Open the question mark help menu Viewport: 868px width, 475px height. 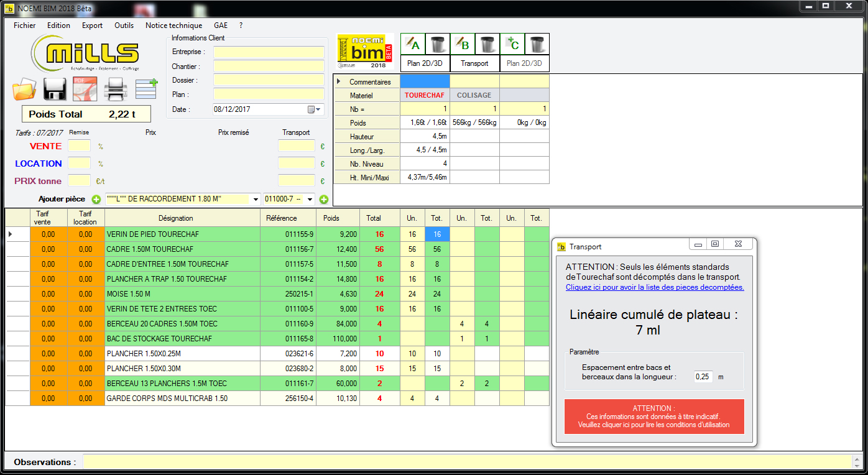pyautogui.click(x=241, y=25)
